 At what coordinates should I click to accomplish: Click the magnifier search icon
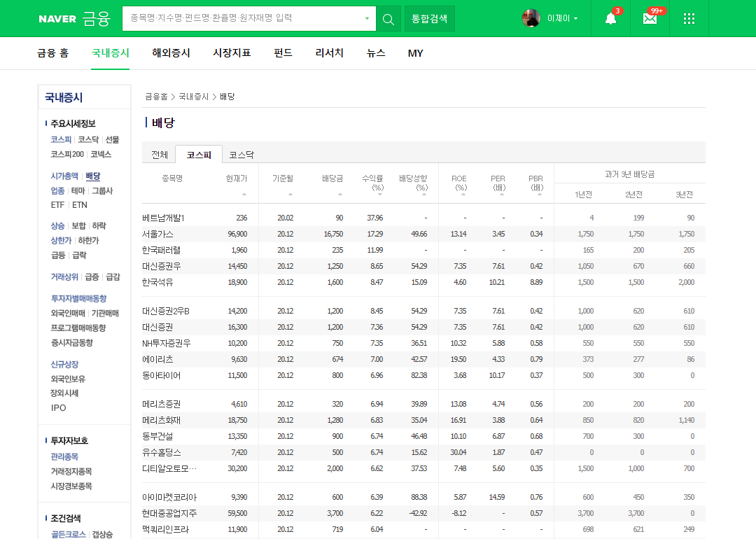click(x=388, y=19)
